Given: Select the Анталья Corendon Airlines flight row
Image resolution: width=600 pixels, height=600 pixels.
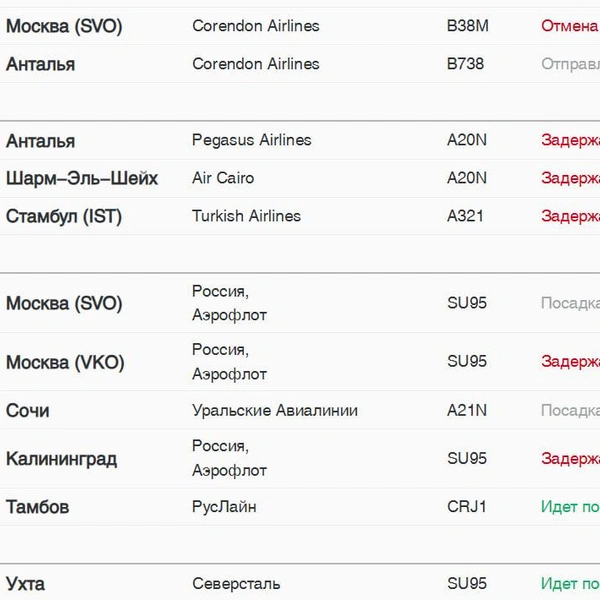Looking at the screenshot, I should pyautogui.click(x=300, y=64).
